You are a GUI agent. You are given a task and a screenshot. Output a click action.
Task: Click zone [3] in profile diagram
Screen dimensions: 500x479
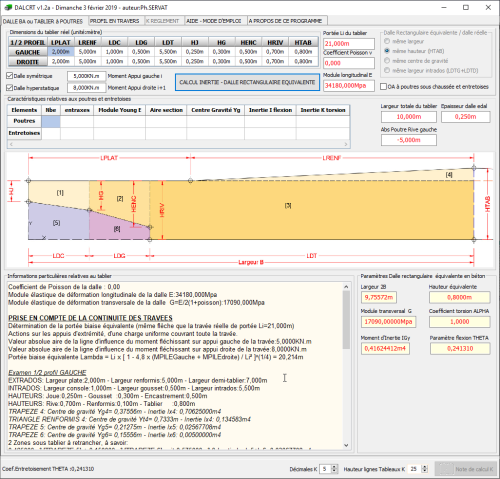click(x=288, y=206)
